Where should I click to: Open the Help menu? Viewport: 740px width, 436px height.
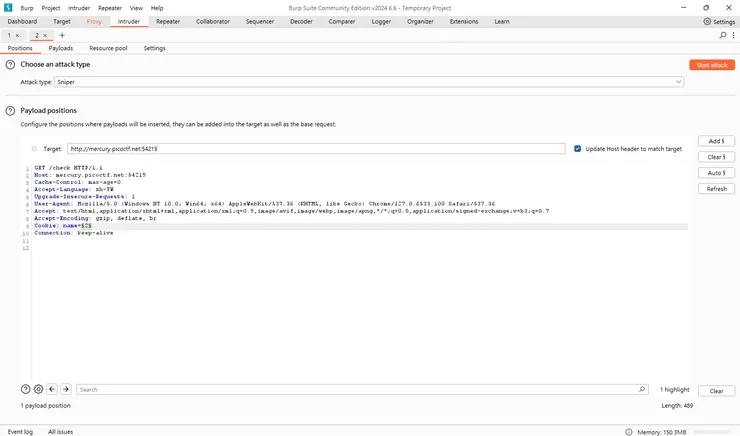point(157,8)
